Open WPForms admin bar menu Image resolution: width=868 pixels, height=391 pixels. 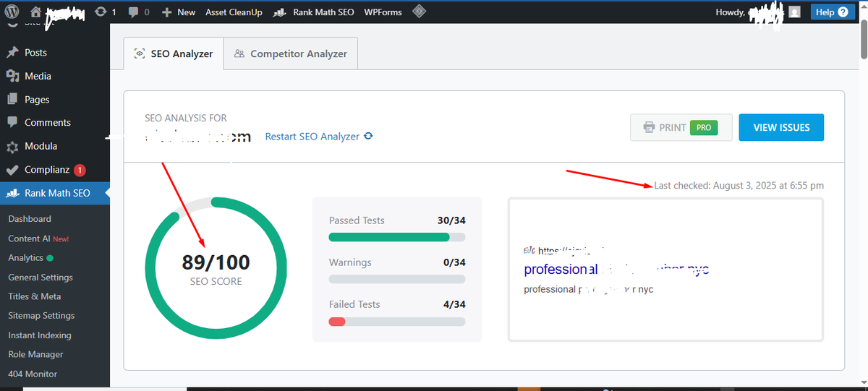coord(383,12)
